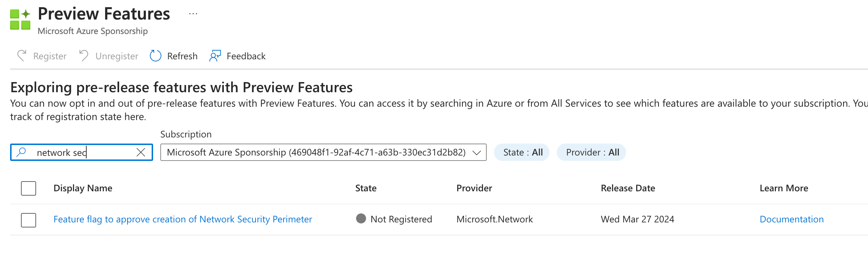
Task: Tick the select-all header checkbox
Action: 29,188
